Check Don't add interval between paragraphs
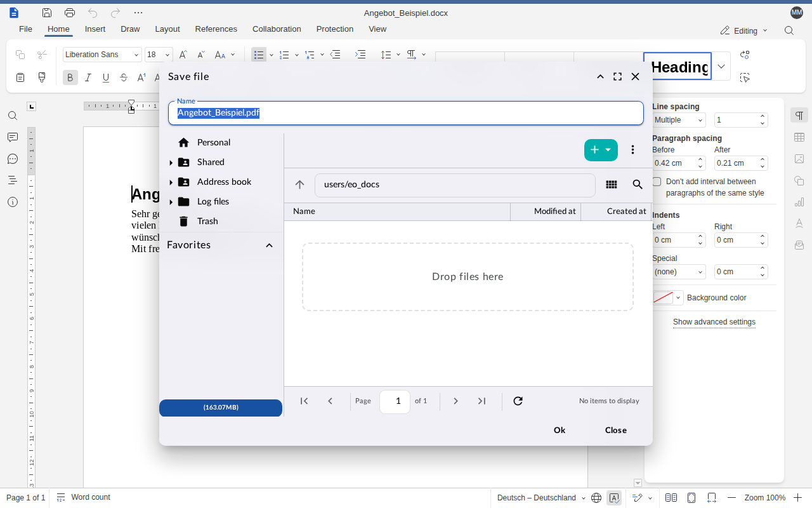 coord(657,182)
